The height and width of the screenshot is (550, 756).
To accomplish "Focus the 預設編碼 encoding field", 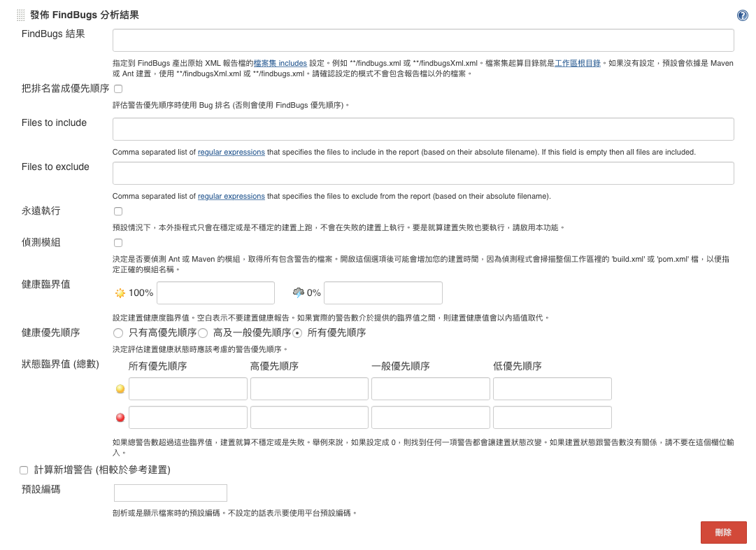I will coord(171,493).
